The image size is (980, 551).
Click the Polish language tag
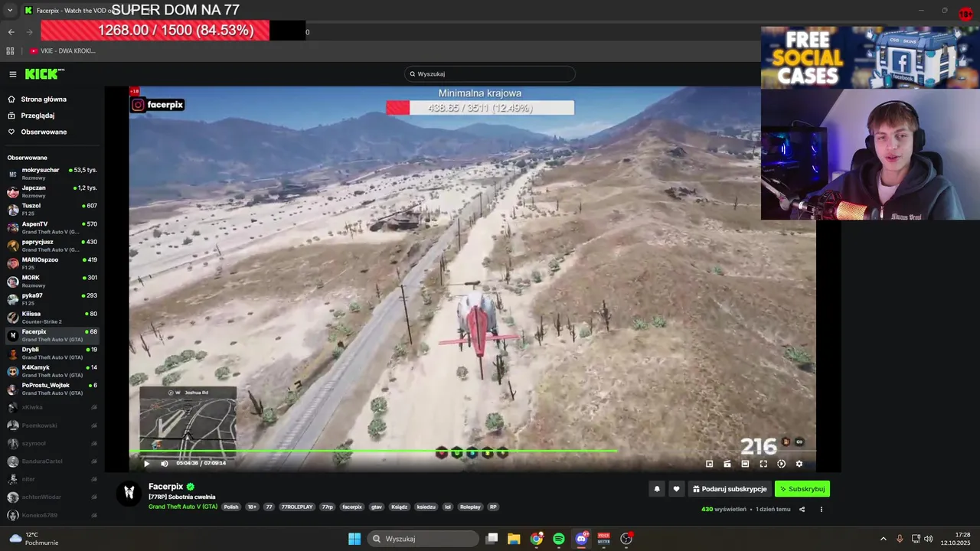click(x=231, y=507)
